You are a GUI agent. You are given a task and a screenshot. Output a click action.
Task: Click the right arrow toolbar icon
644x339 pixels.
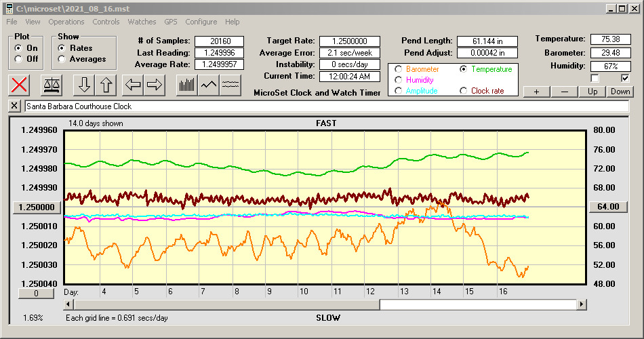[155, 85]
